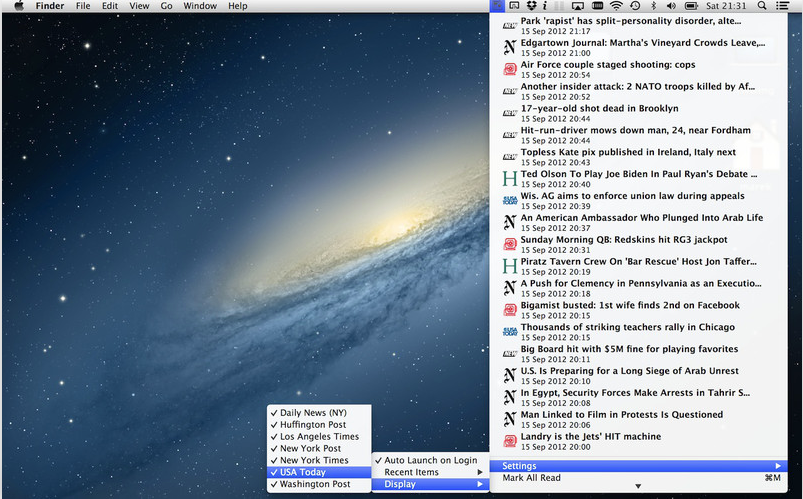Uncheck Huffington Post source

click(x=319, y=425)
